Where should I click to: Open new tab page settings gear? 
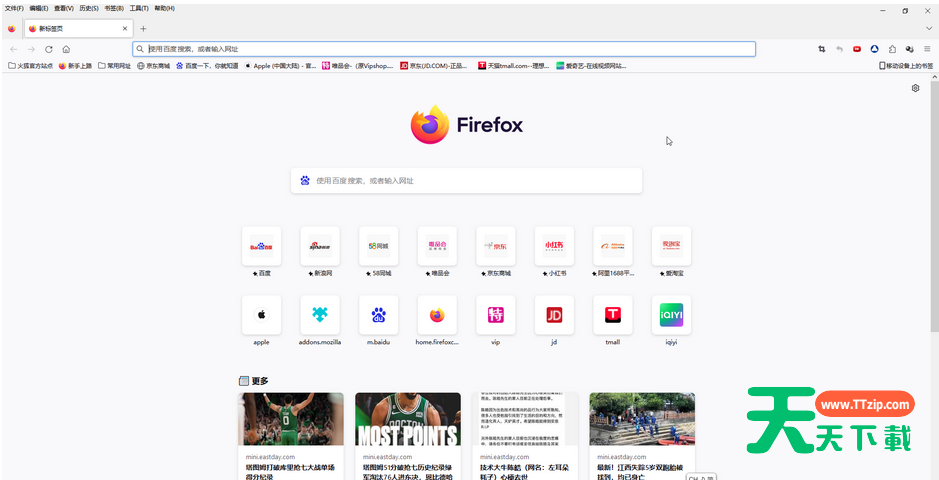[x=915, y=88]
